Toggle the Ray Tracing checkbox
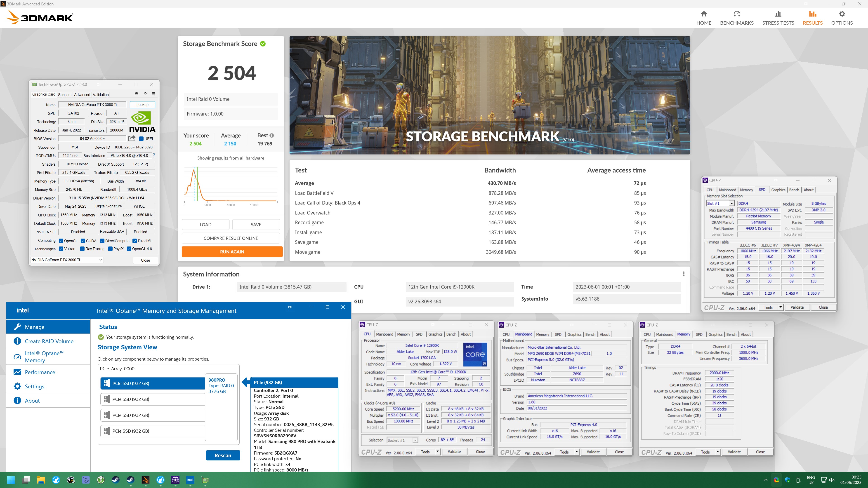 tap(82, 249)
